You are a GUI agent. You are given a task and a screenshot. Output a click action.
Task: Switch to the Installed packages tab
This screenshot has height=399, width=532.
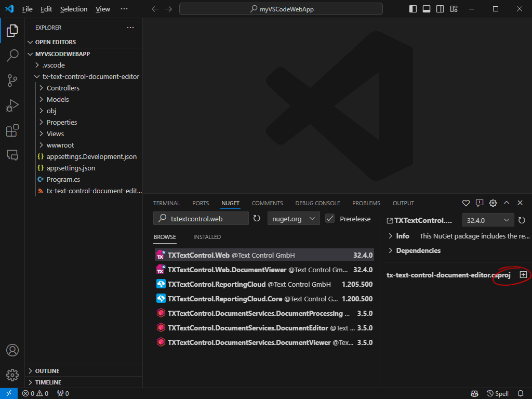pos(207,237)
